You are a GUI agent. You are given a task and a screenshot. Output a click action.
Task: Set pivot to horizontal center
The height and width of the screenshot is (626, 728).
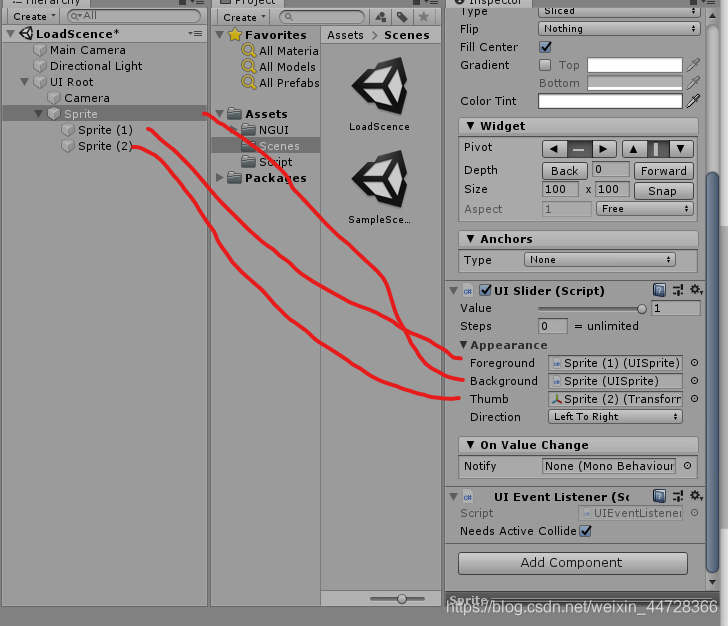579,149
